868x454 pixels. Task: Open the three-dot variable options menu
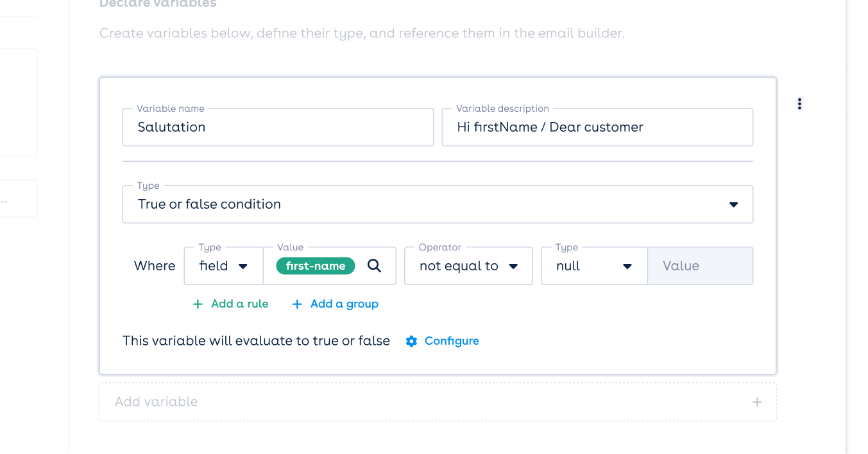[x=799, y=104]
